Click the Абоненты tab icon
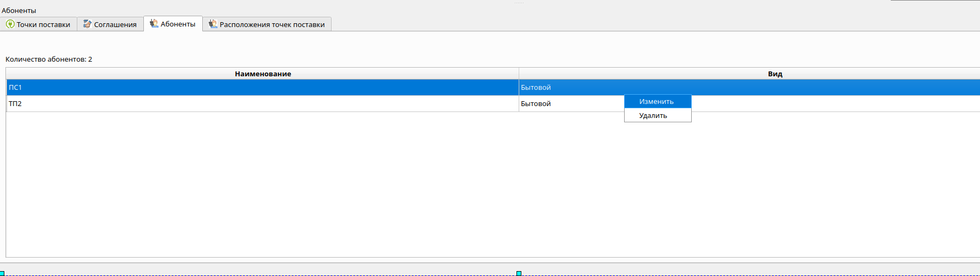 pos(154,24)
